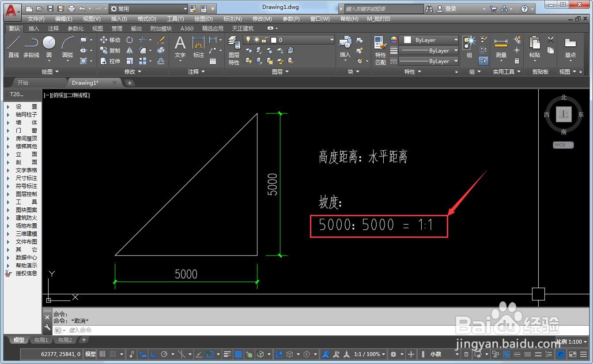Activate the 移动 move tool
The height and width of the screenshot is (364, 593).
[x=110, y=40]
